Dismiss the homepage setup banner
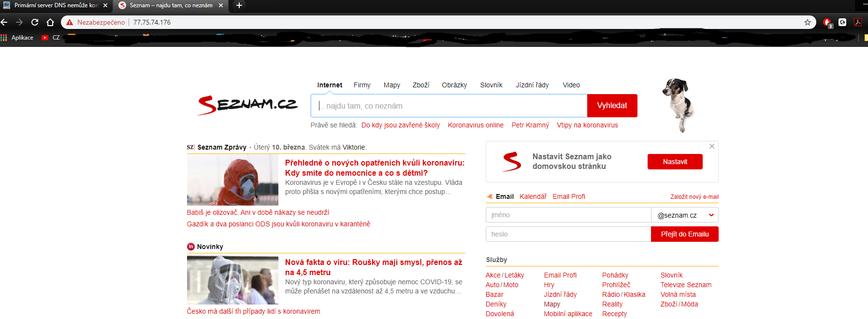 tap(711, 146)
